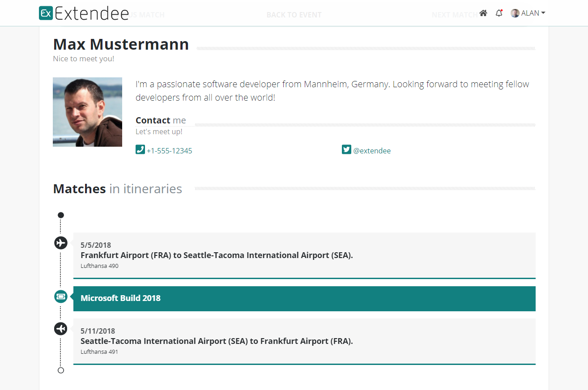The width and height of the screenshot is (588, 390).
Task: Click the return flight plane icon
Action: [x=61, y=329]
